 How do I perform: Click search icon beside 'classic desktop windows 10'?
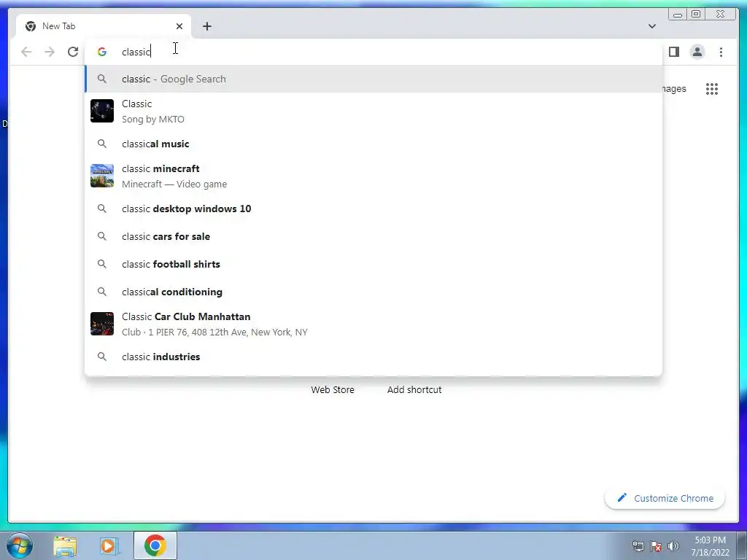tap(102, 209)
